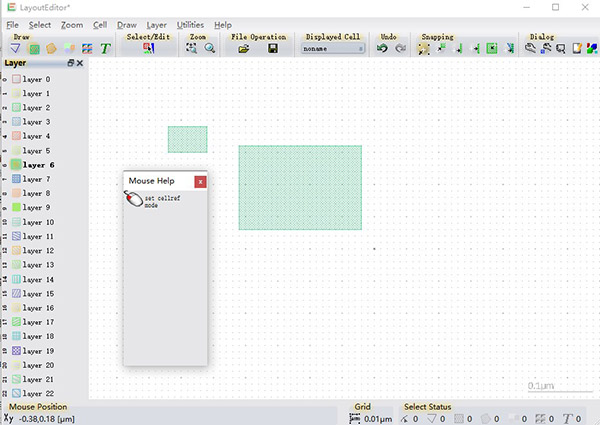This screenshot has height=425, width=600.
Task: Click the green Undo arrow
Action: tap(382, 48)
